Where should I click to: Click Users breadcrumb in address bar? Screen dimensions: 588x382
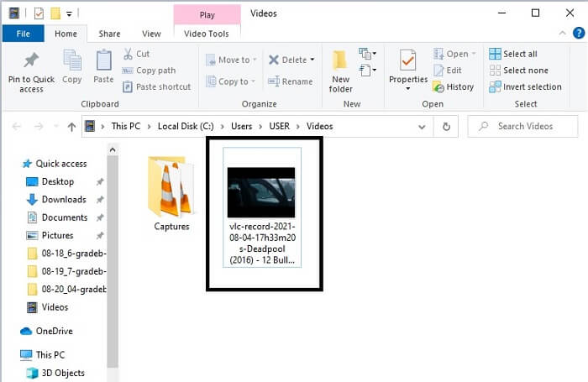[x=242, y=126]
